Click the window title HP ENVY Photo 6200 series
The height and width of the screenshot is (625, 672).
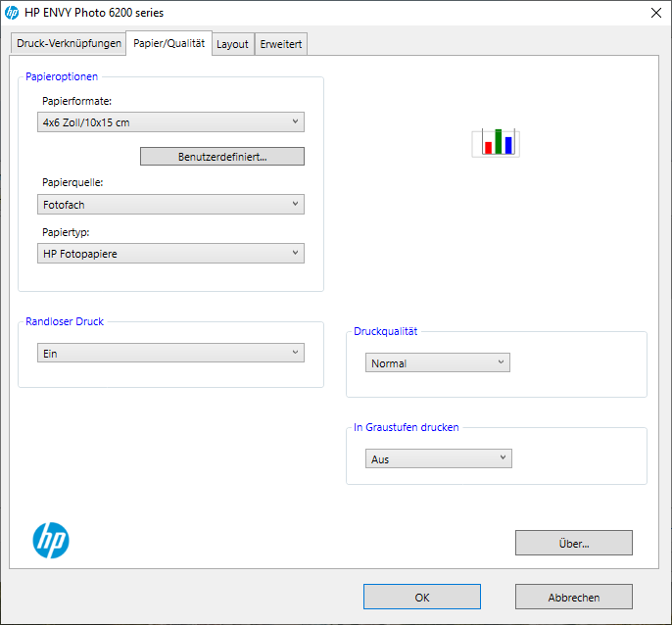tap(94, 13)
